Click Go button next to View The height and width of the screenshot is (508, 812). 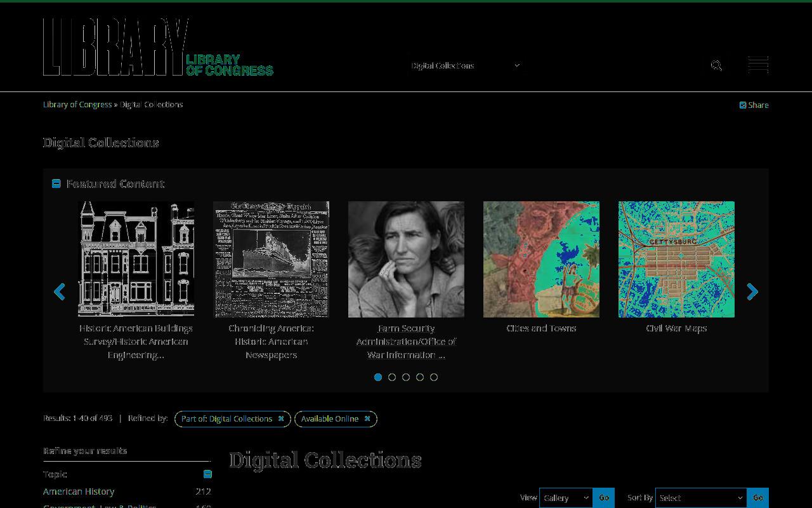pos(604,498)
